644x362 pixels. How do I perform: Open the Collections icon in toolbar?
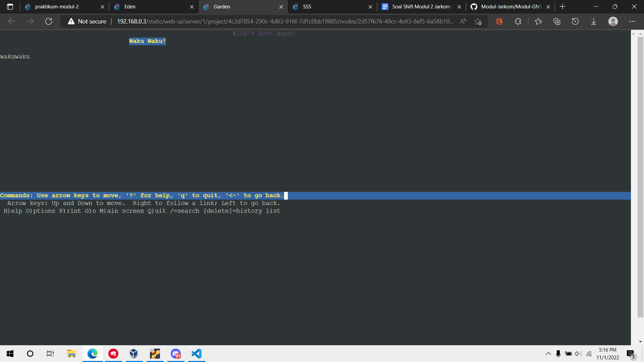[557, 21]
